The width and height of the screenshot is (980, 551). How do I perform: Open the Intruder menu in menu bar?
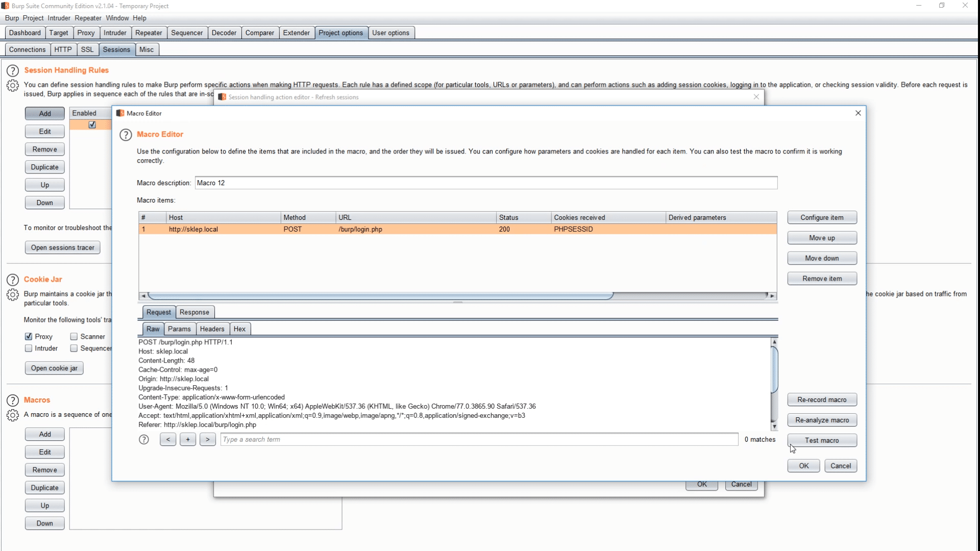pyautogui.click(x=59, y=18)
